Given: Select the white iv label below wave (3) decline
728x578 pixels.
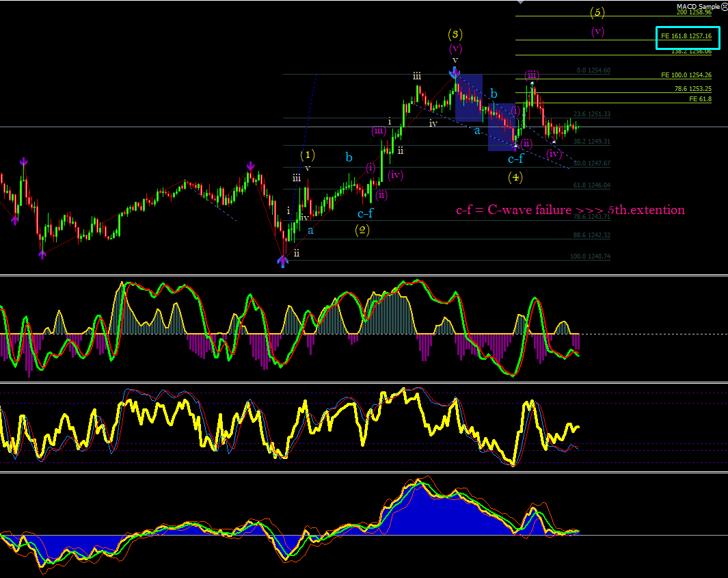Looking at the screenshot, I should [433, 124].
